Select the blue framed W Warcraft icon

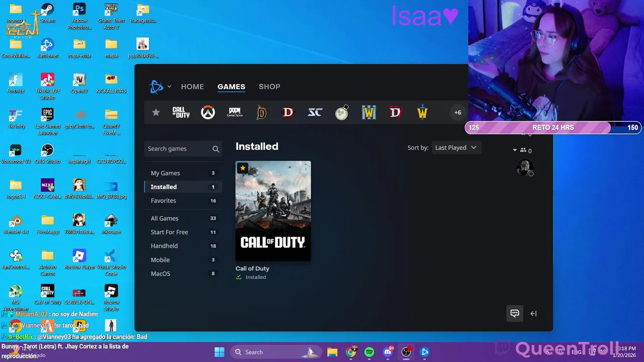pos(369,113)
